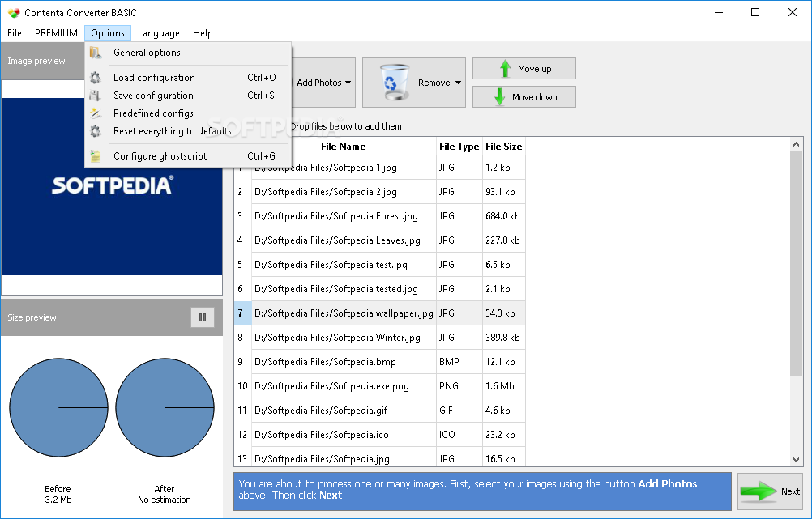
Task: Click the Save configuration floppy disk icon
Action: 96,96
